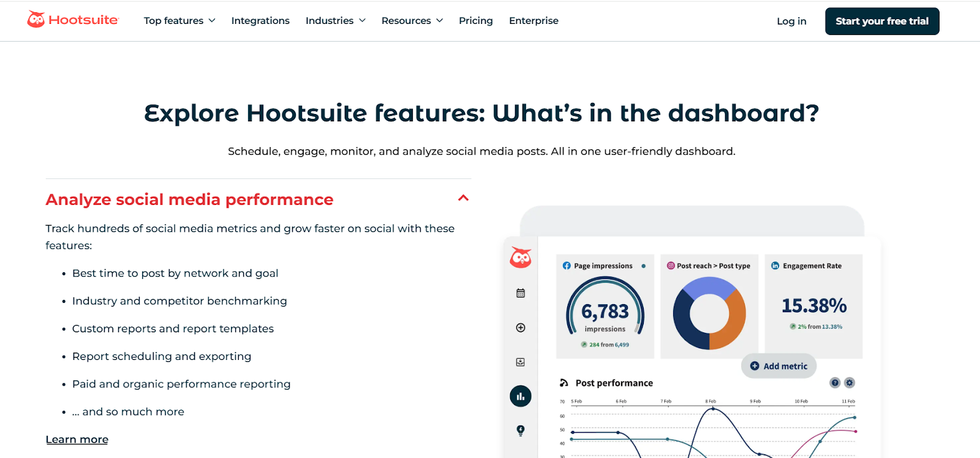Click the Post performance line chart
This screenshot has width=980, height=458.
point(713,429)
